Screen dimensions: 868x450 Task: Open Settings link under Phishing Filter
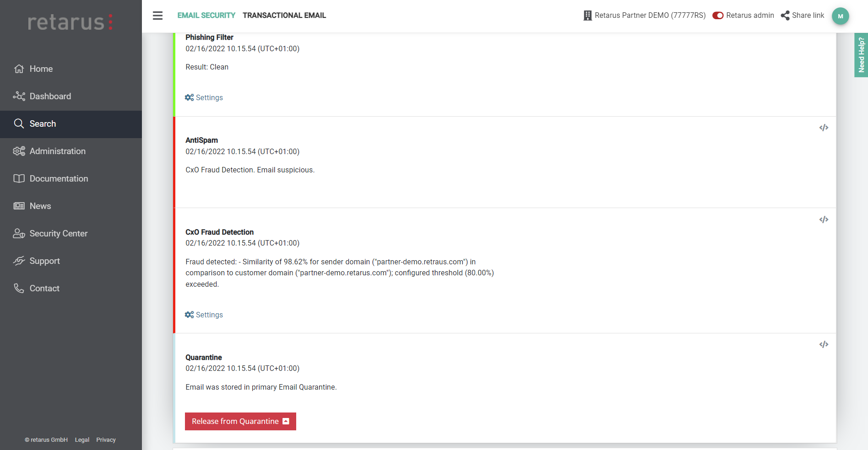click(209, 97)
